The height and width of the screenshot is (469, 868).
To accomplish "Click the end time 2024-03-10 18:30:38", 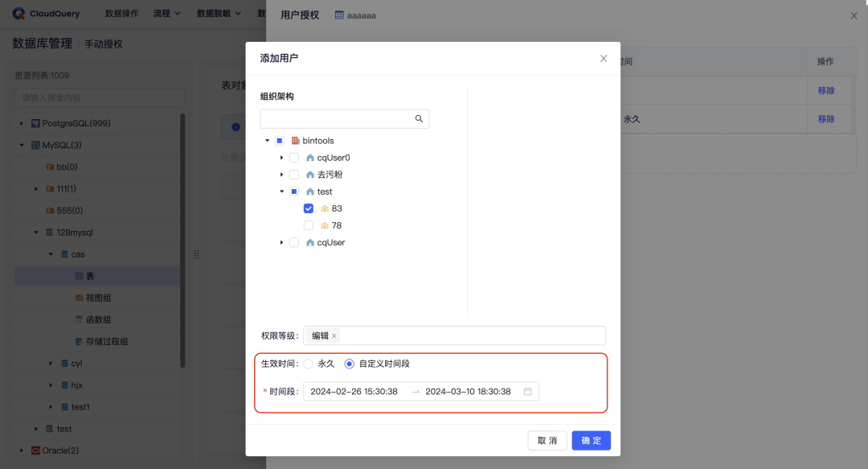I will click(469, 392).
